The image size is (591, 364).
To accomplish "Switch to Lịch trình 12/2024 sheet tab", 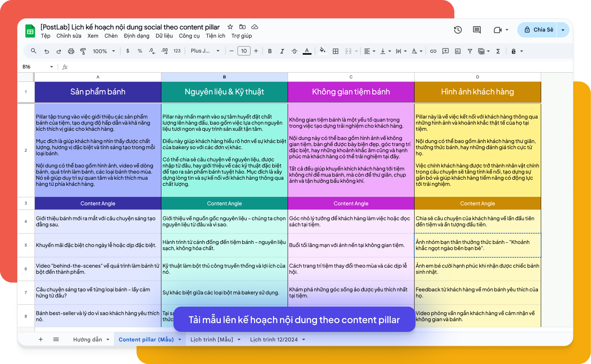I will (x=274, y=340).
